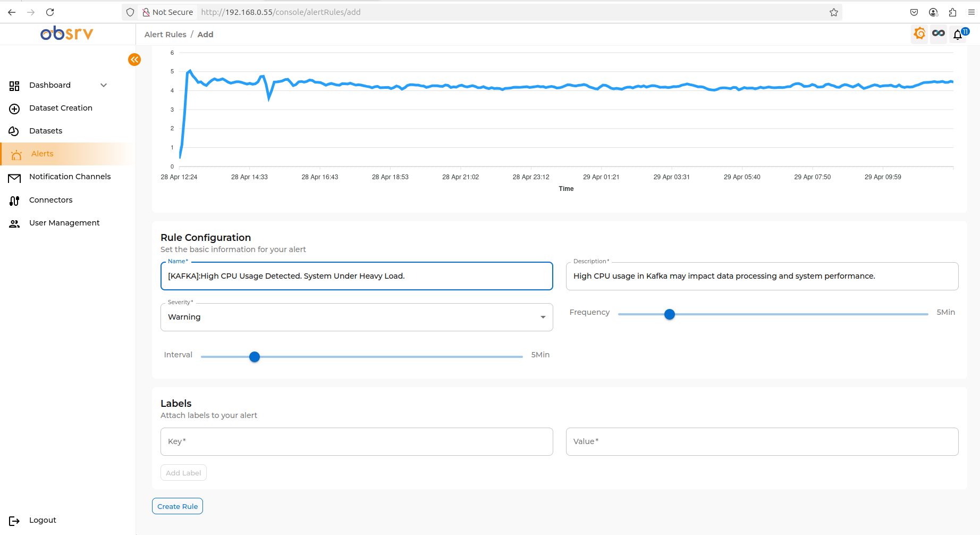Click the Interval slider handle

point(255,357)
